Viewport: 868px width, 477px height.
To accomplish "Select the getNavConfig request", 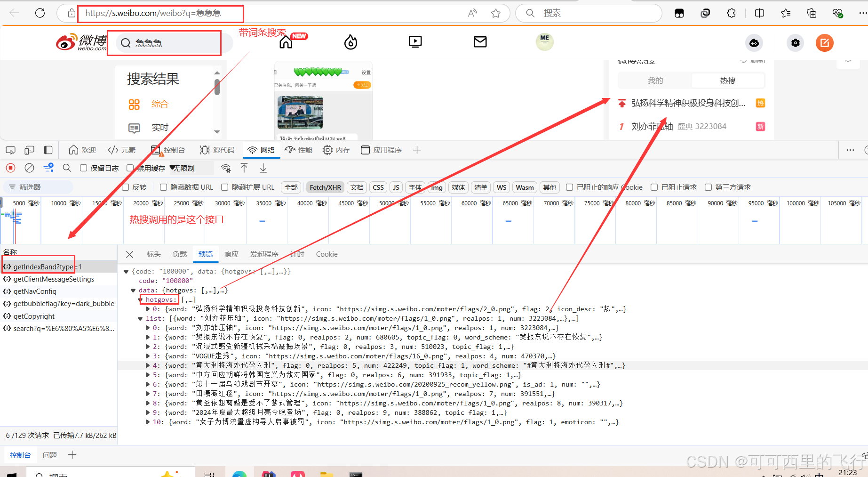I will (35, 291).
